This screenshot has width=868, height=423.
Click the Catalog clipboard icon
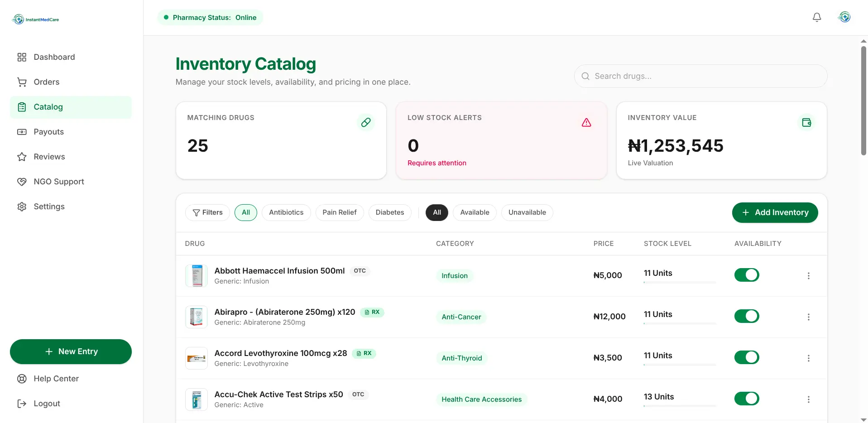[x=22, y=107]
